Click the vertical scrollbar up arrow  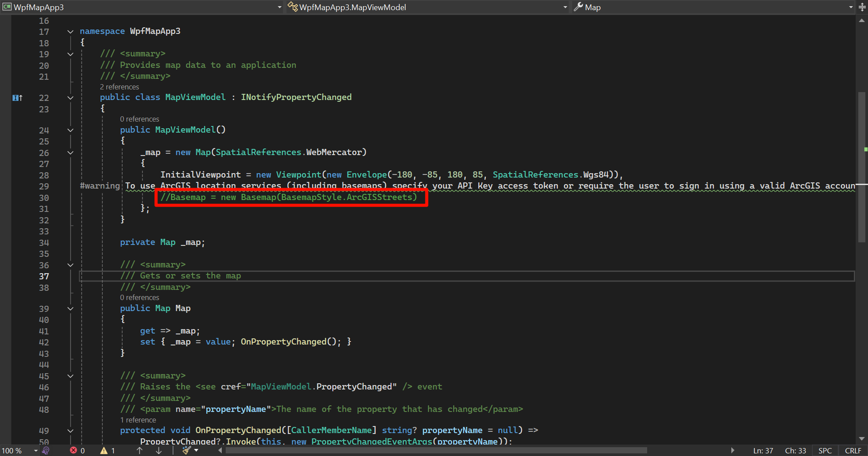click(x=862, y=21)
